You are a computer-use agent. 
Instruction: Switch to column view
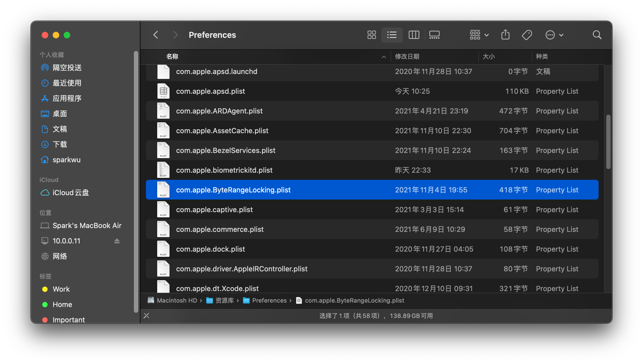[414, 35]
